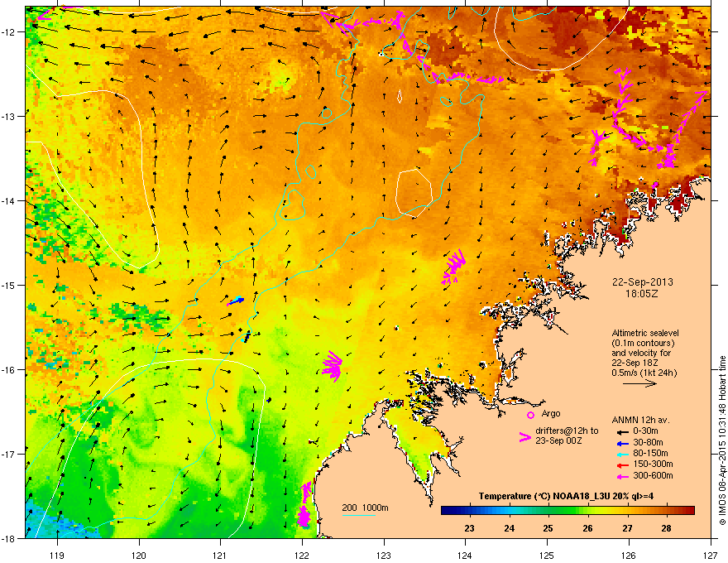Viewport: 728px width, 563px height.
Task: Click the longitude axis label 123
Action: click(384, 555)
